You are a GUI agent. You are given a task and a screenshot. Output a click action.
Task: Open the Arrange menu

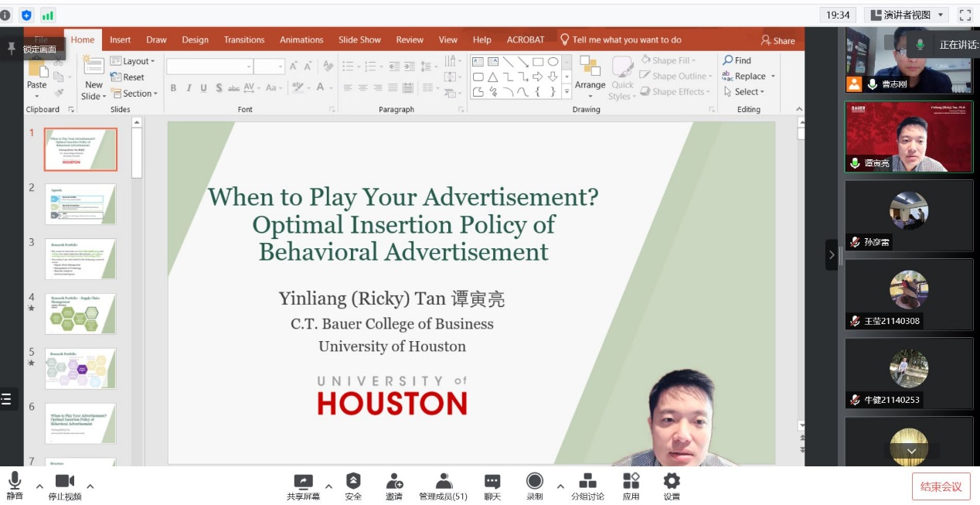pos(590,77)
